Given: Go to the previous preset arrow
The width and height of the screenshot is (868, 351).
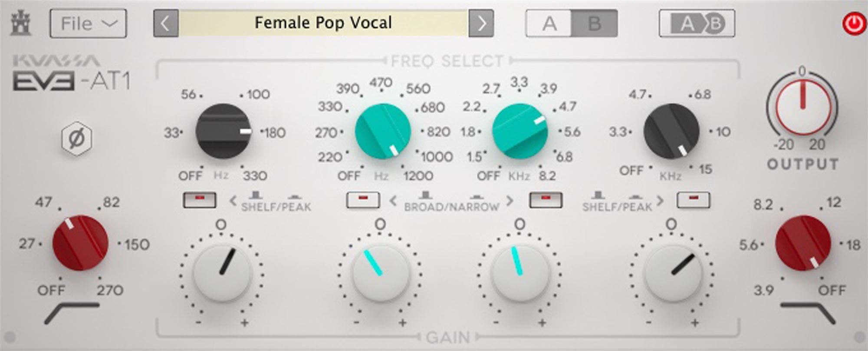Looking at the screenshot, I should click(166, 23).
